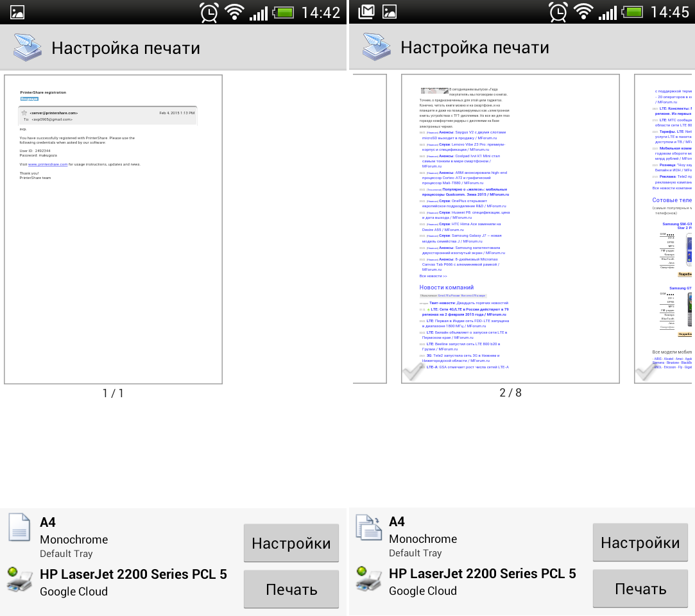Tap the printer icon next to HP LaserJet on left
The width and height of the screenshot is (695, 616).
point(19,579)
